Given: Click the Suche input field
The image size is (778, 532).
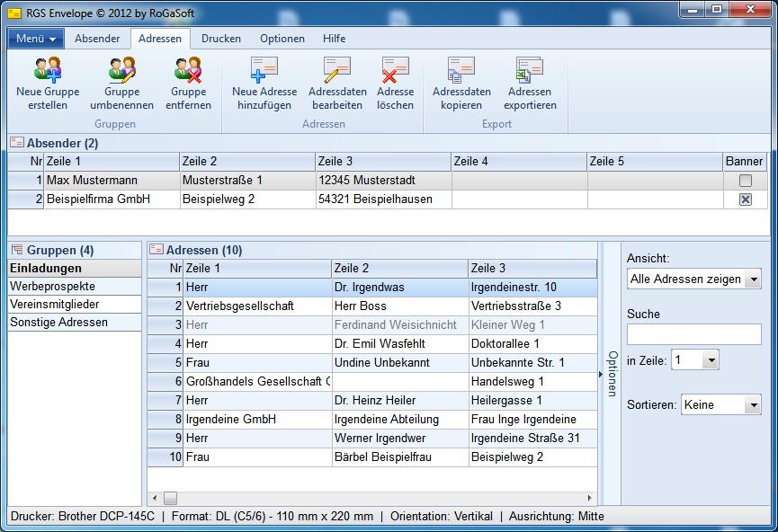Looking at the screenshot, I should [x=693, y=334].
